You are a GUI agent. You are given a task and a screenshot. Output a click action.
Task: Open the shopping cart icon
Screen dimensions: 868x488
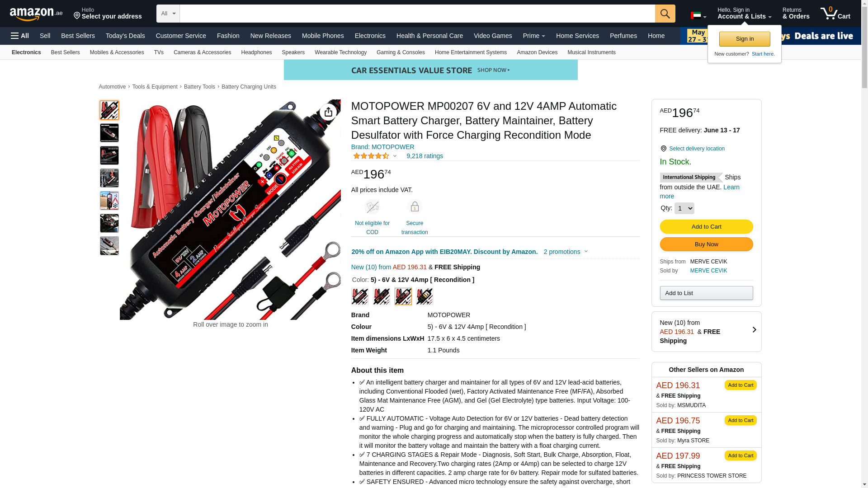coord(835,14)
